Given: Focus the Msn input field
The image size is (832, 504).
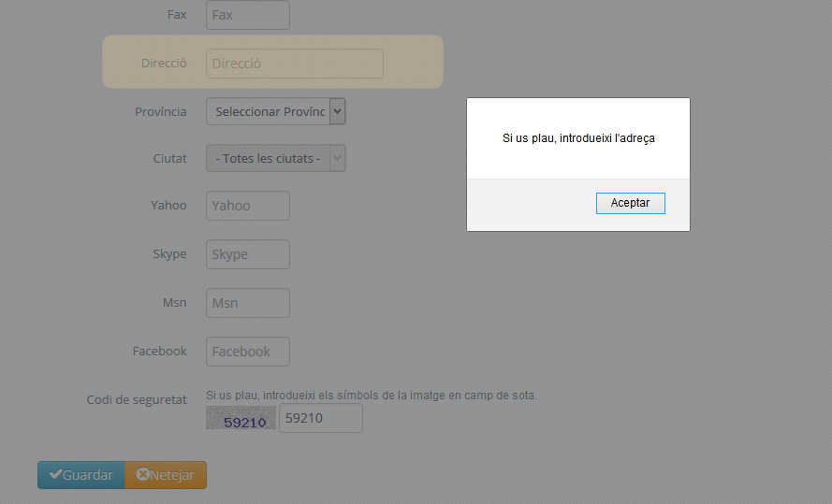Looking at the screenshot, I should coord(248,303).
